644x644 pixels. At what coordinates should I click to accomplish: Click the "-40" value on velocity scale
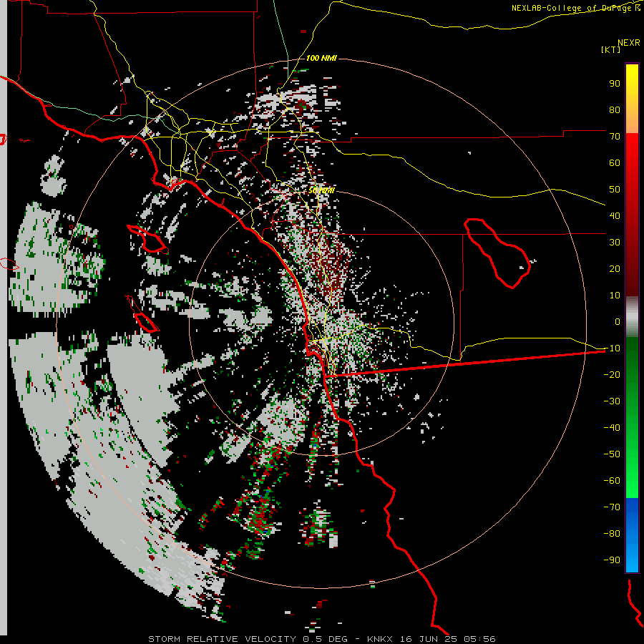coord(612,428)
